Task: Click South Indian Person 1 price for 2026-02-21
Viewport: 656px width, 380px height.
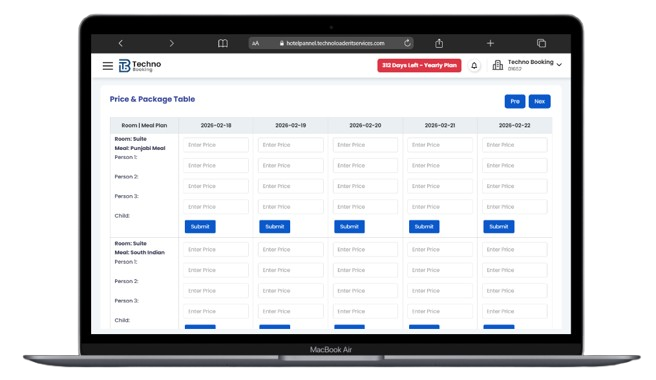Action: [x=440, y=249]
